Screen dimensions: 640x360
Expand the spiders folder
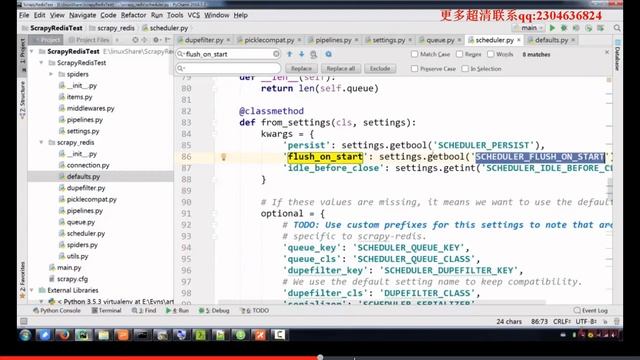click(x=51, y=74)
